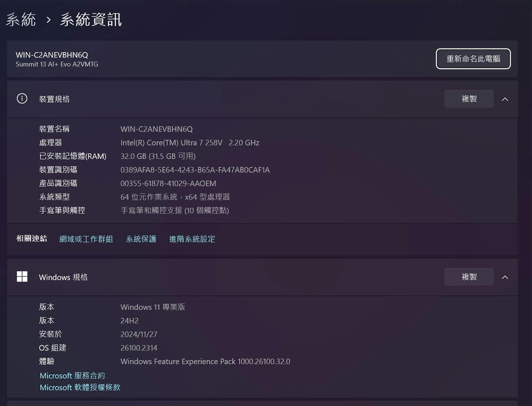Click the 體驗 label

(47, 362)
